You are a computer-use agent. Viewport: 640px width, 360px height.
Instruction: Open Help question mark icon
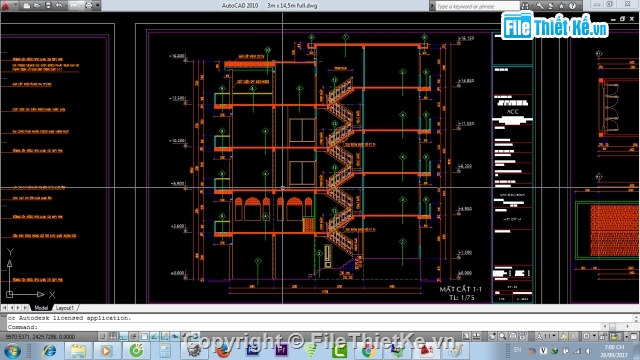pos(572,6)
